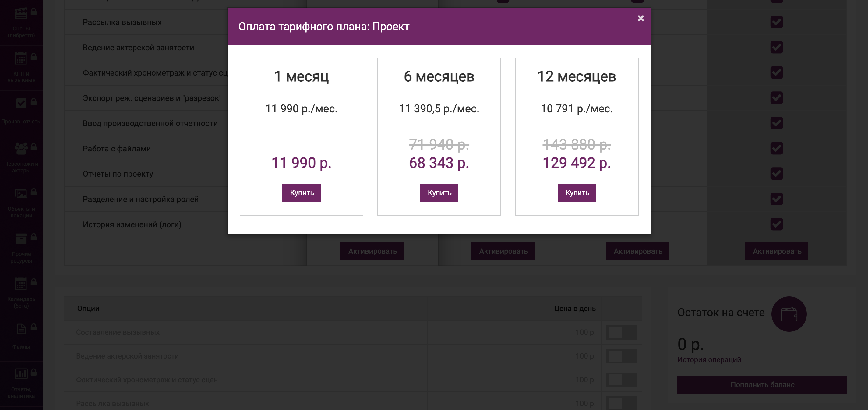Open Отчеты, аналитика sidebar icon
Viewport: 868px width, 410px height.
tap(21, 374)
